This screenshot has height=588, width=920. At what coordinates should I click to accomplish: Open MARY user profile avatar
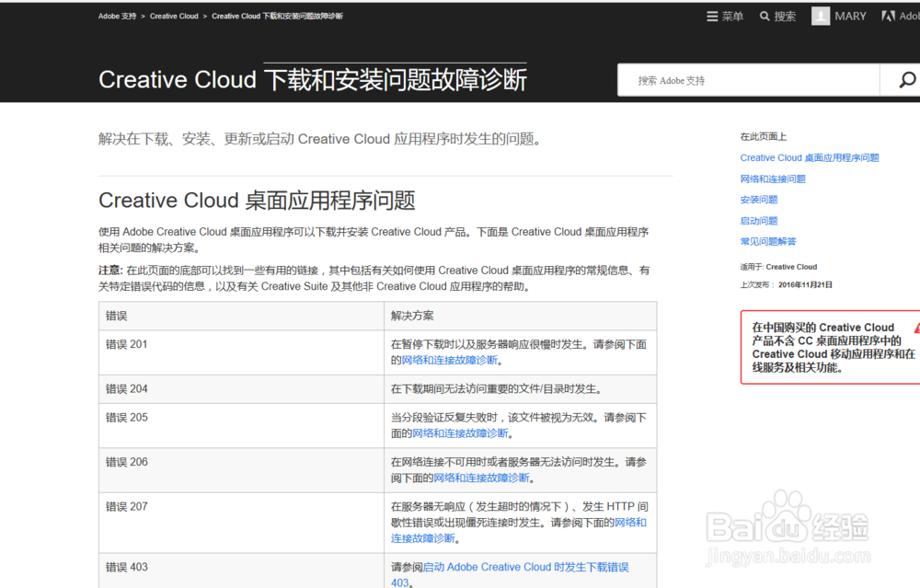(821, 16)
